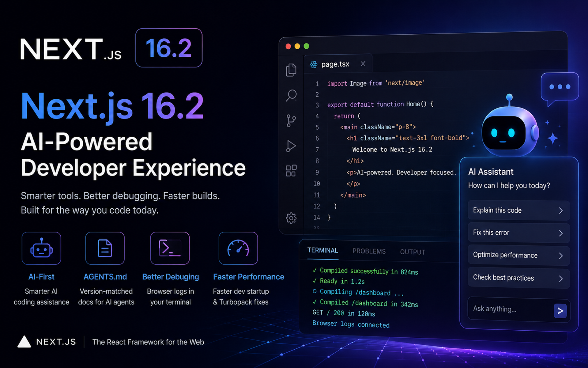Image resolution: width=588 pixels, height=368 pixels.
Task: Click the 16.2 version badge
Action: (169, 48)
